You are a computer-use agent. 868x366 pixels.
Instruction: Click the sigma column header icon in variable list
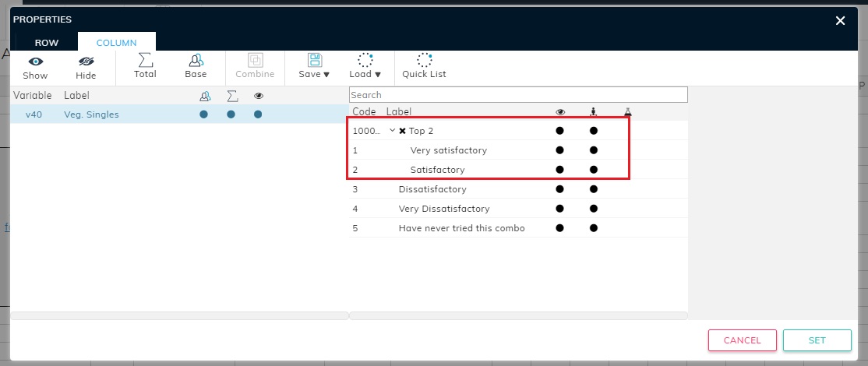(x=232, y=97)
